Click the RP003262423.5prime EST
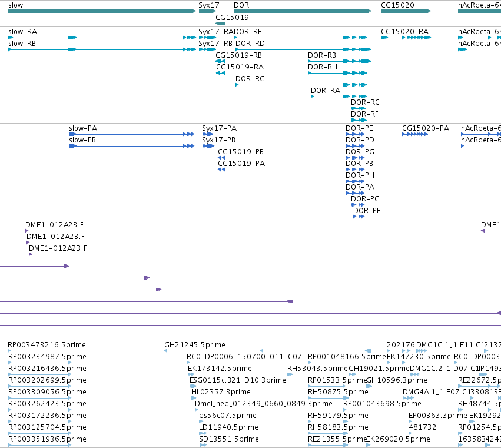This screenshot has width=501, height=448. click(39, 410)
